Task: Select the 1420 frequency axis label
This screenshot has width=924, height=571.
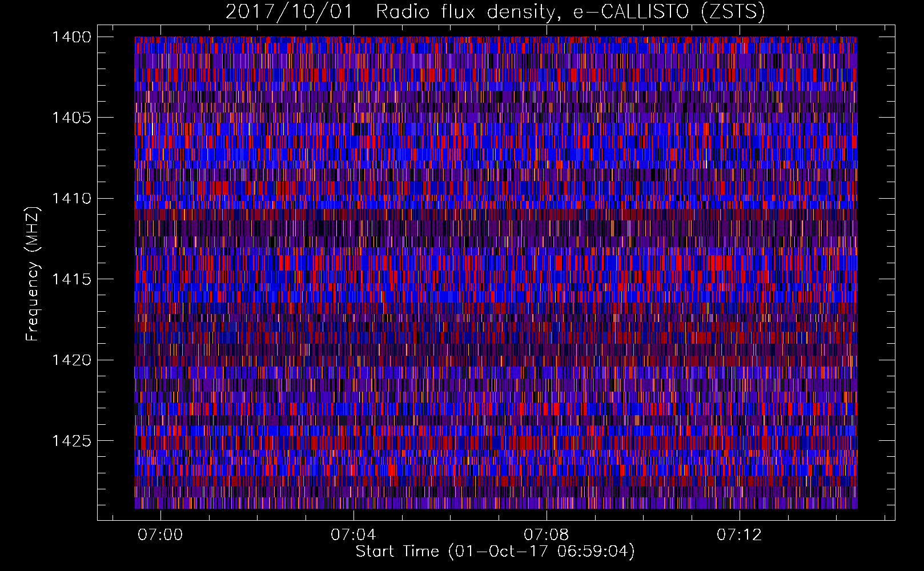Action: point(71,360)
